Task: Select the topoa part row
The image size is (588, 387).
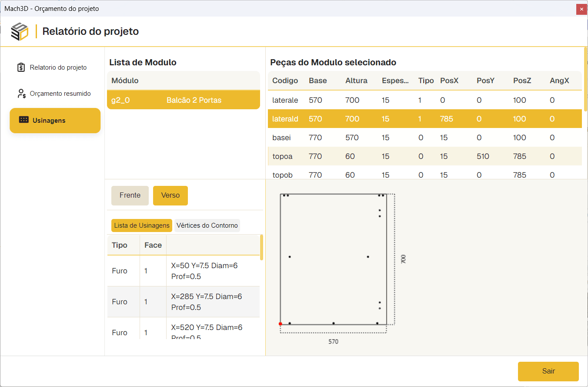Action: point(425,156)
